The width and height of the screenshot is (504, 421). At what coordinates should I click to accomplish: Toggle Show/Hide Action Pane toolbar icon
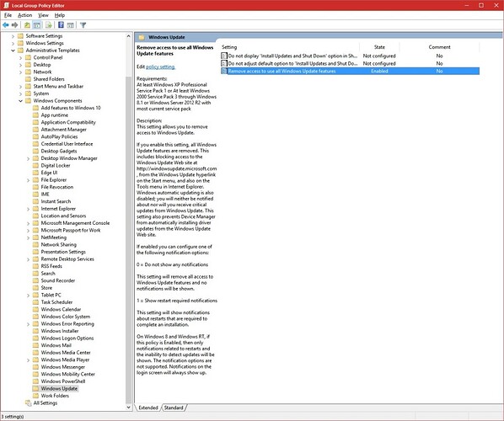71,25
